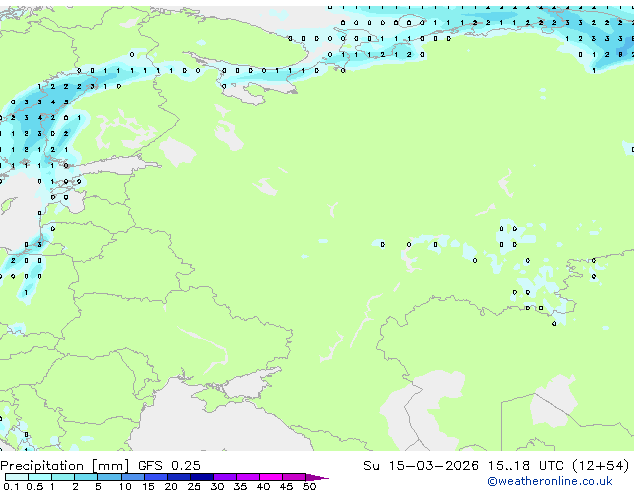Click the legend label '10'

[x=125, y=486]
